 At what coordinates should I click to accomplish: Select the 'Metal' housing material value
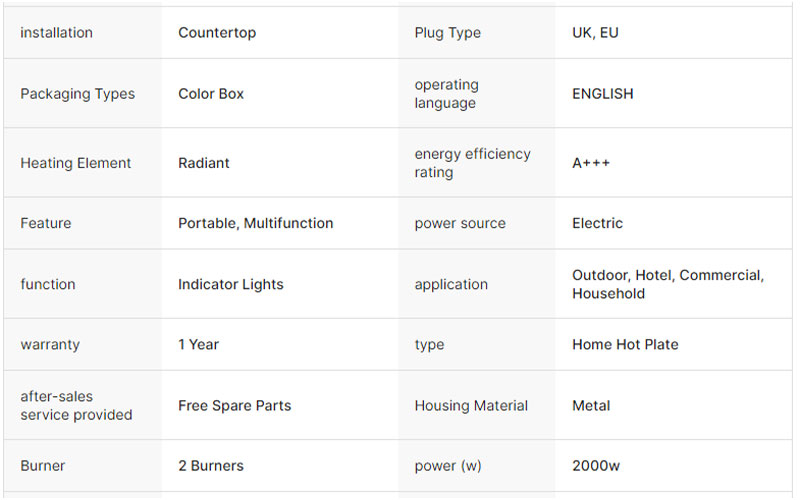tap(591, 406)
